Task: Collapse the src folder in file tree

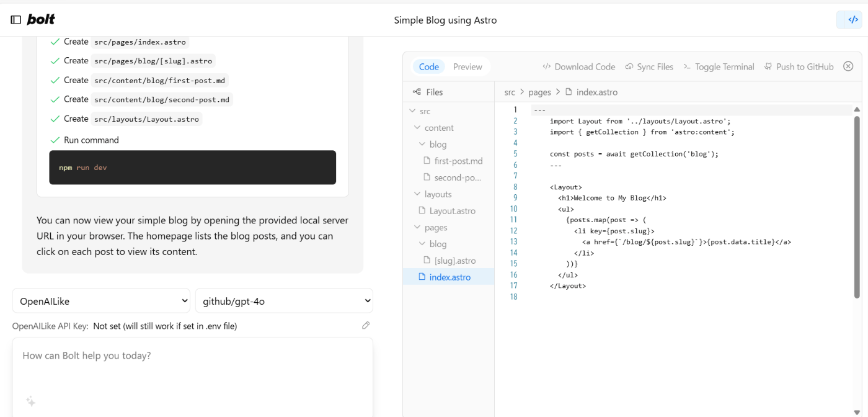Action: (x=413, y=111)
